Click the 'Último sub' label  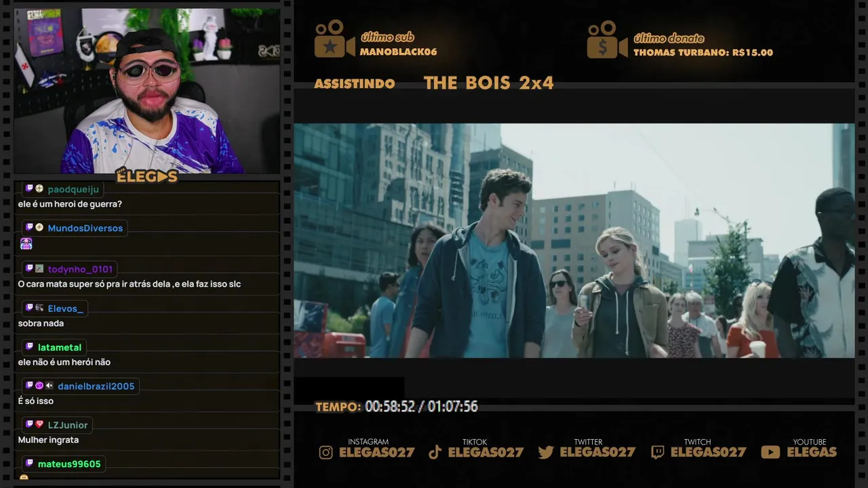(388, 37)
